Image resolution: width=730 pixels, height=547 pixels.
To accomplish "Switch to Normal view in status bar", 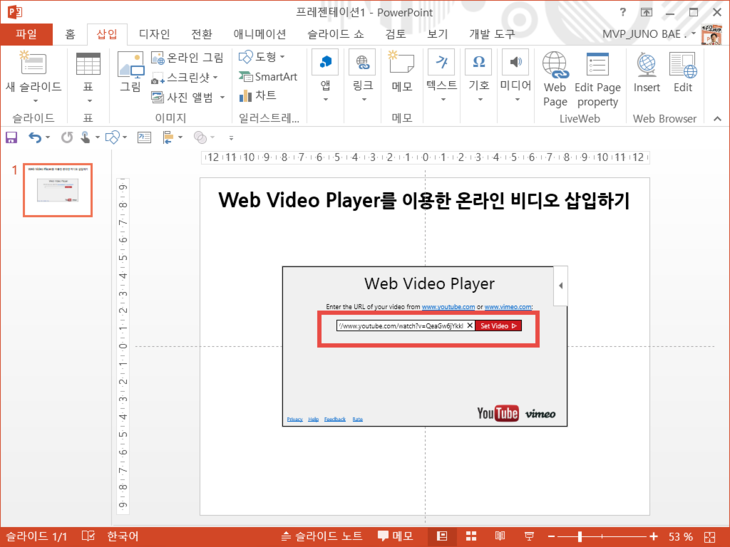I will coord(442,536).
